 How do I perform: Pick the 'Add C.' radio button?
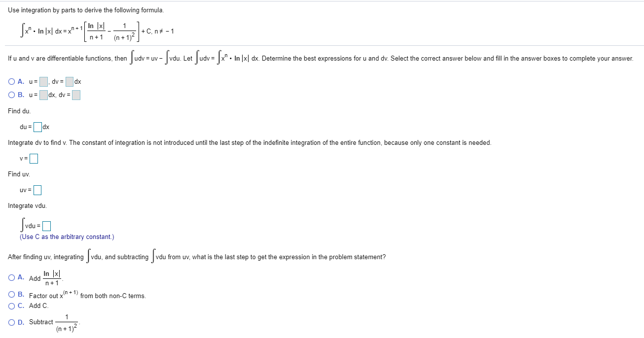(x=11, y=305)
